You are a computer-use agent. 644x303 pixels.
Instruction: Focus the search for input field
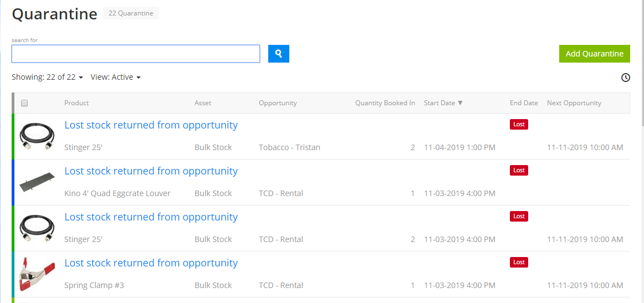136,54
